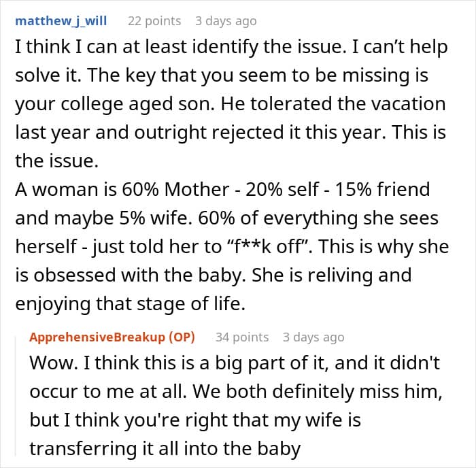
Task: Open timestamp on ApprehensiveBreakup's reply
Action: 313,337
